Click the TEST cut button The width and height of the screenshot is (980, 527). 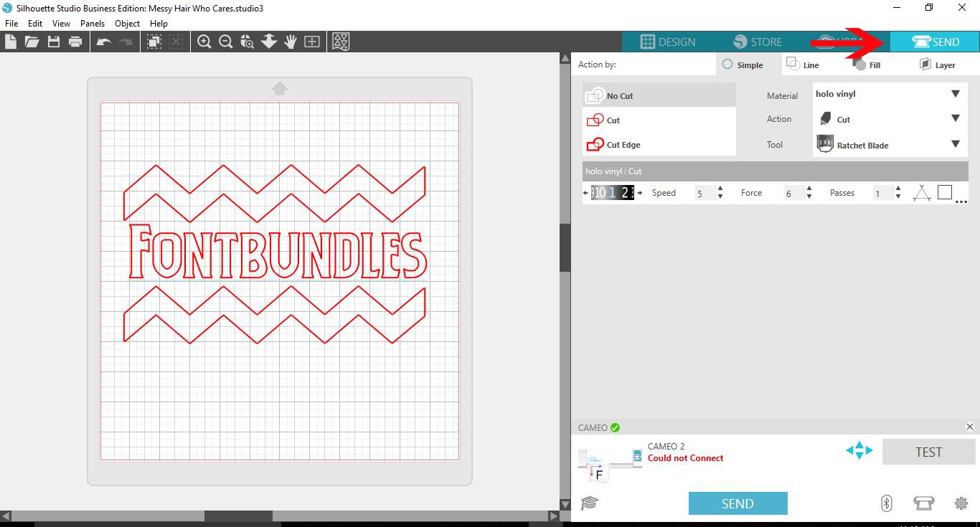click(928, 452)
